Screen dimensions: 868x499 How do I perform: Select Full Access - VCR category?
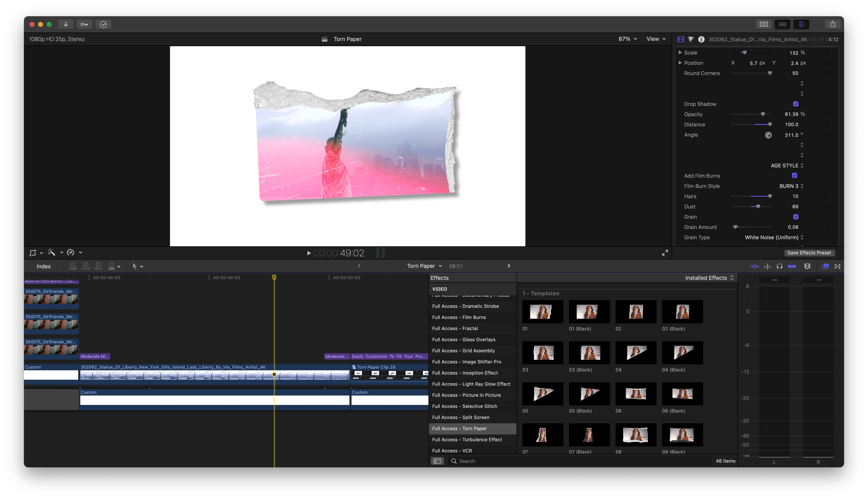click(x=472, y=451)
